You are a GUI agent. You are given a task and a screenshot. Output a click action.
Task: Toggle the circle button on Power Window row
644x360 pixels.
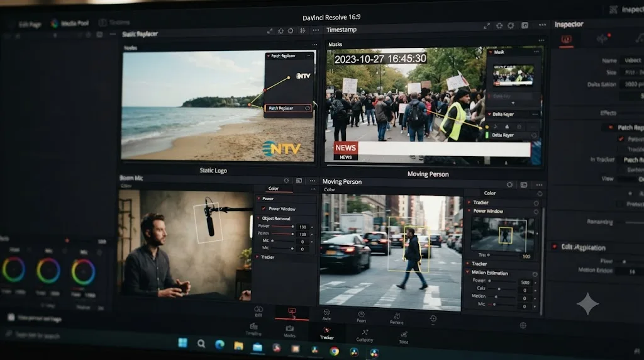point(536,211)
